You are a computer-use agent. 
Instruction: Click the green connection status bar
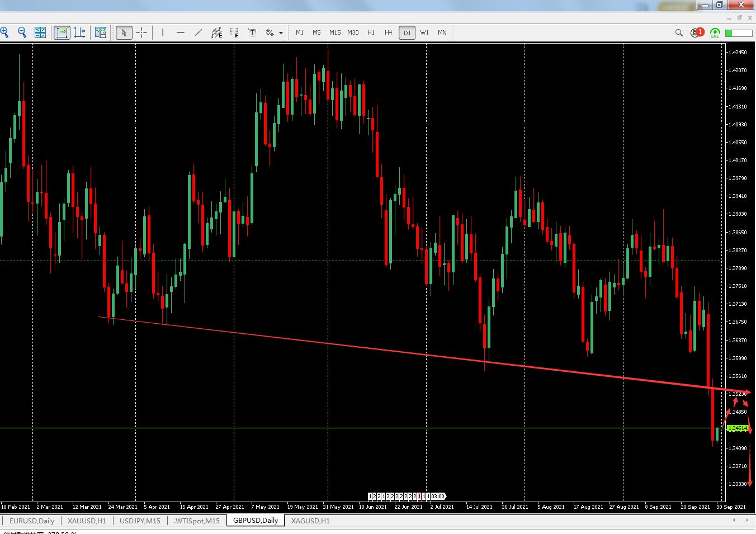tap(739, 33)
